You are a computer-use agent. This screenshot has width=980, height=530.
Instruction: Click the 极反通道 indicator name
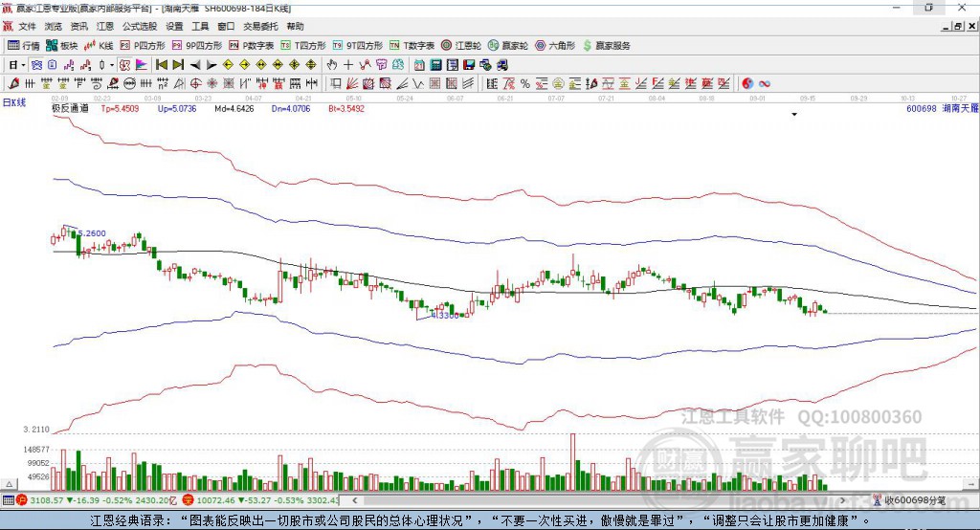click(x=70, y=108)
